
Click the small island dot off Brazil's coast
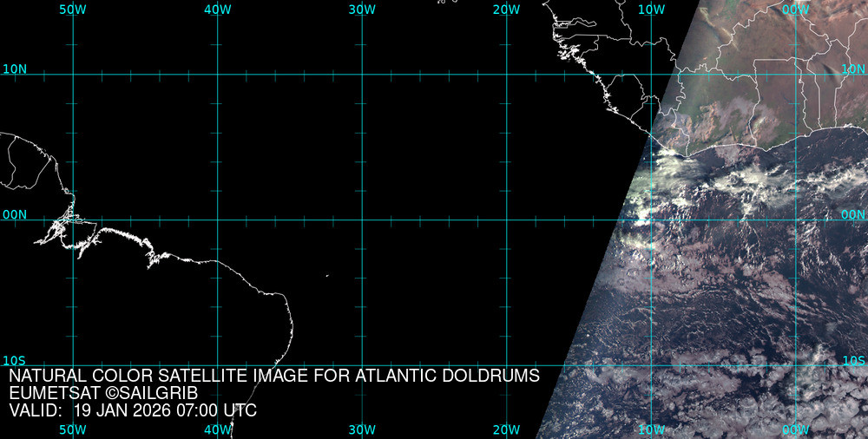(327, 277)
